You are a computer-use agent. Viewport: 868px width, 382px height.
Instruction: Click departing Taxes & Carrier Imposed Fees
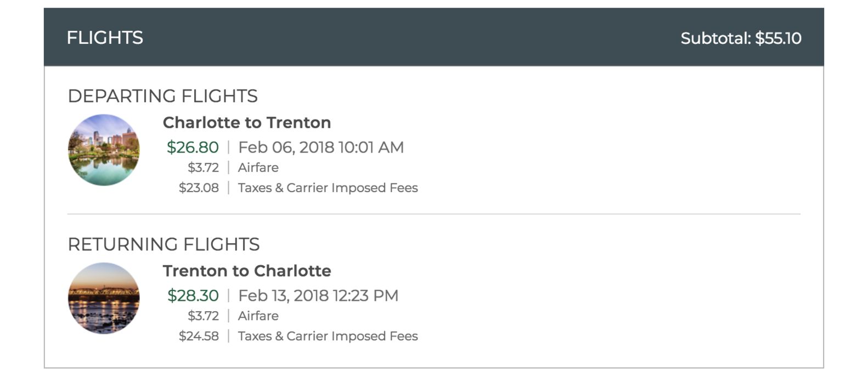point(328,187)
